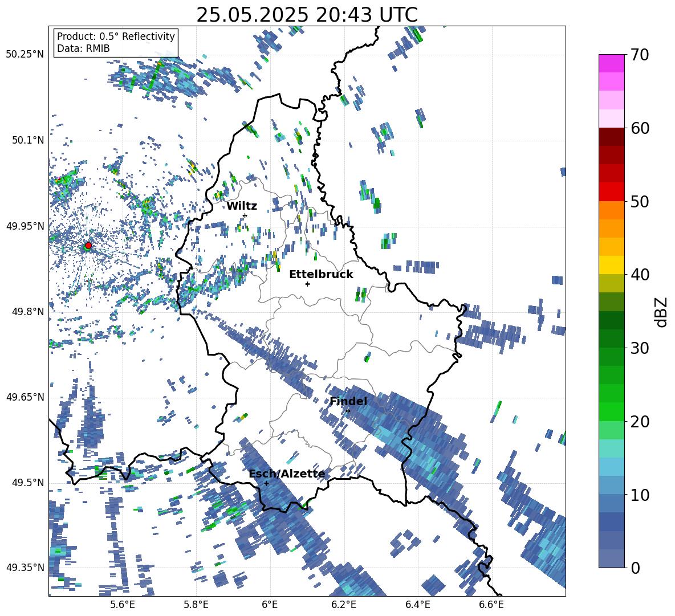Click the Esch/Alzette city label
Screen dimensions: 675x616
point(287,474)
